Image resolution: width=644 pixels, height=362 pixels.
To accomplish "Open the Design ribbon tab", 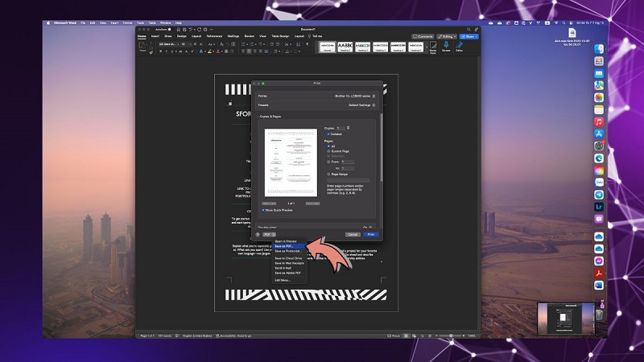I will click(182, 36).
